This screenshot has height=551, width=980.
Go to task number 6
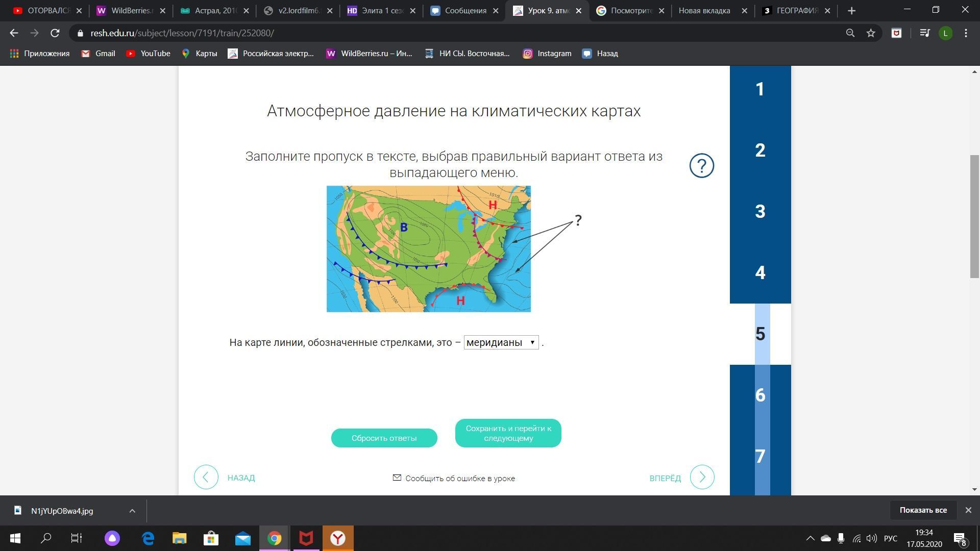pyautogui.click(x=760, y=395)
